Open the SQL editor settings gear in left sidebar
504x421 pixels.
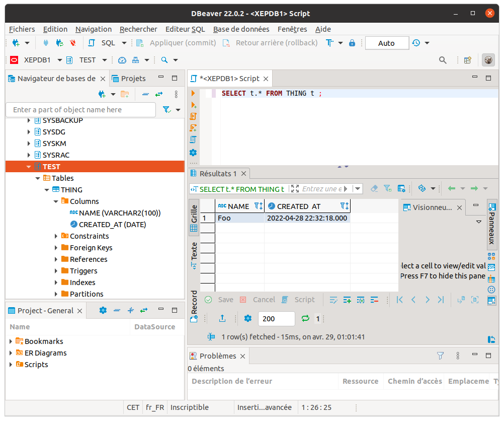[x=193, y=152]
